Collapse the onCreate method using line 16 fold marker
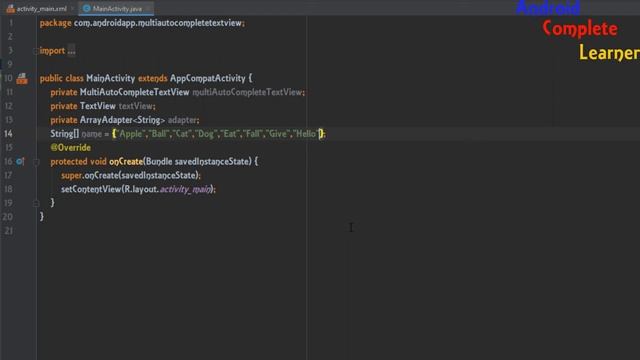 pos(36,162)
